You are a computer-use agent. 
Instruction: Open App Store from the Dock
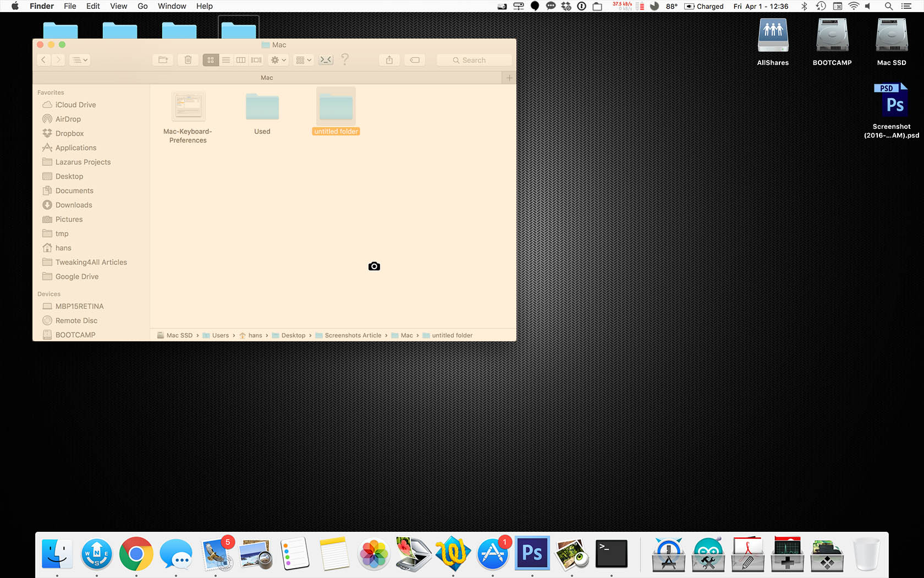[x=493, y=554]
